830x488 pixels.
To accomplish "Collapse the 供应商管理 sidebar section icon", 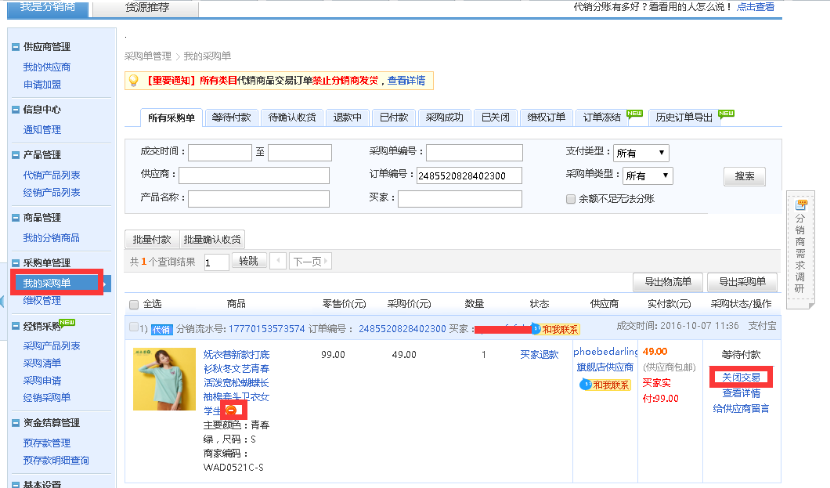I will [x=16, y=47].
